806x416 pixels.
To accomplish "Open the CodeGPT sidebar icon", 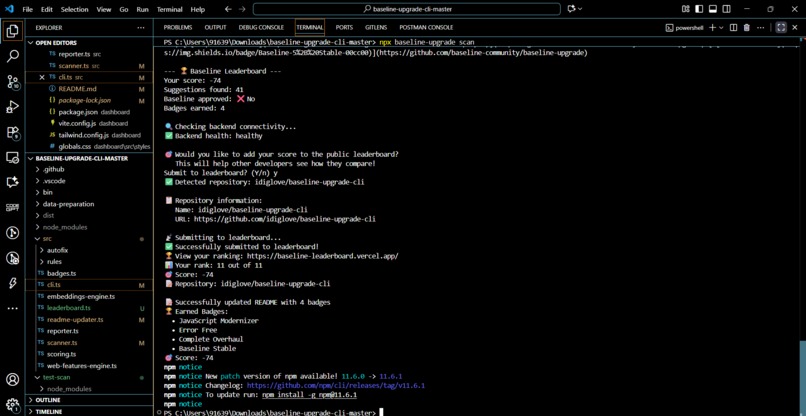I will 12,208.
